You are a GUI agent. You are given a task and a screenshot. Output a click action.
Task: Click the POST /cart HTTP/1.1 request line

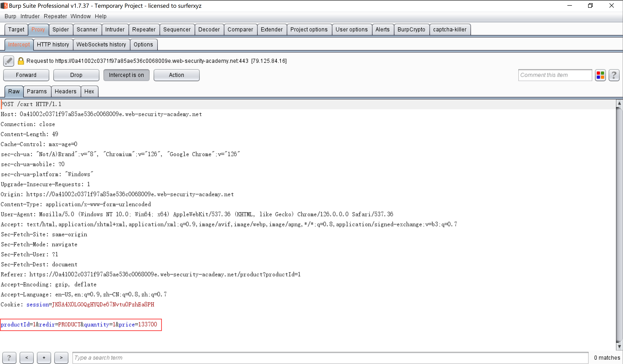tap(31, 104)
